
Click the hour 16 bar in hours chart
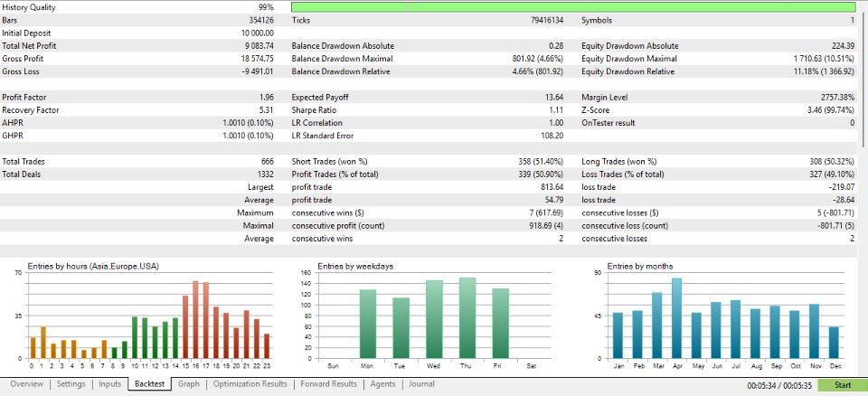195,319
